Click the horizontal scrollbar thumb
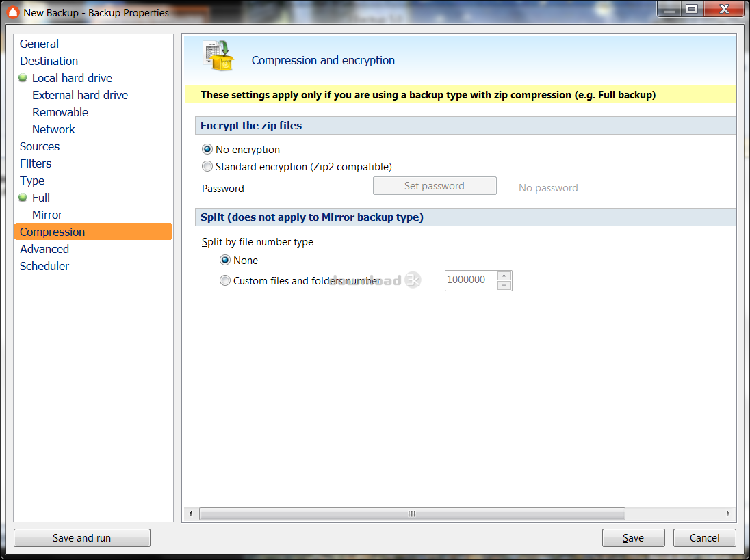The image size is (750, 560). point(412,514)
